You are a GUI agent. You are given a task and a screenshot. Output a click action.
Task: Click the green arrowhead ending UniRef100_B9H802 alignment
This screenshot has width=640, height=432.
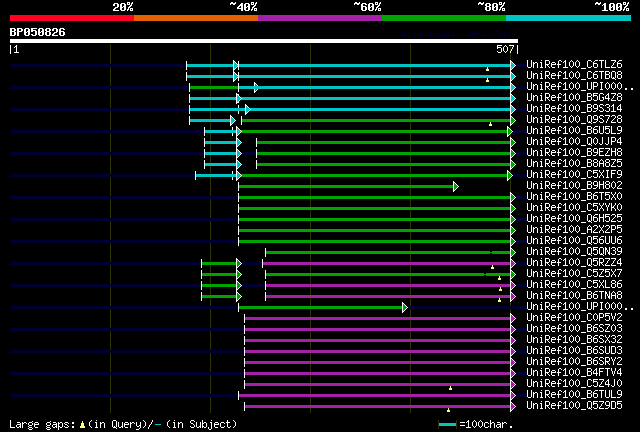click(456, 187)
